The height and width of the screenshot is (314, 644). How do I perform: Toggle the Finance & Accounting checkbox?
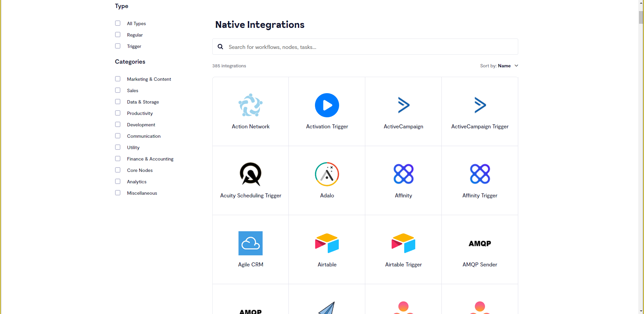pyautogui.click(x=118, y=159)
